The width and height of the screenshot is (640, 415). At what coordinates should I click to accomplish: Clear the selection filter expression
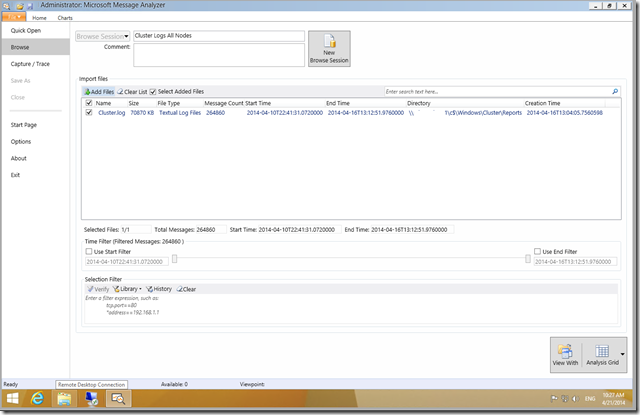[186, 289]
